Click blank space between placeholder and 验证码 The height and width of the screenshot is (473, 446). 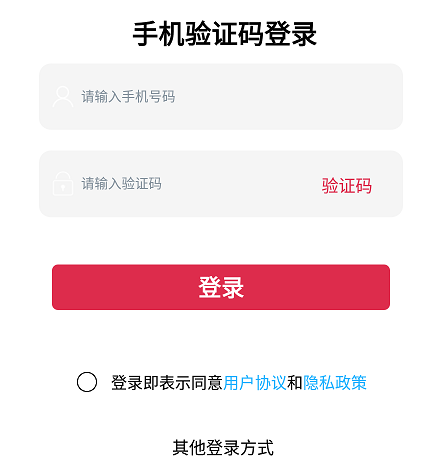click(x=242, y=184)
